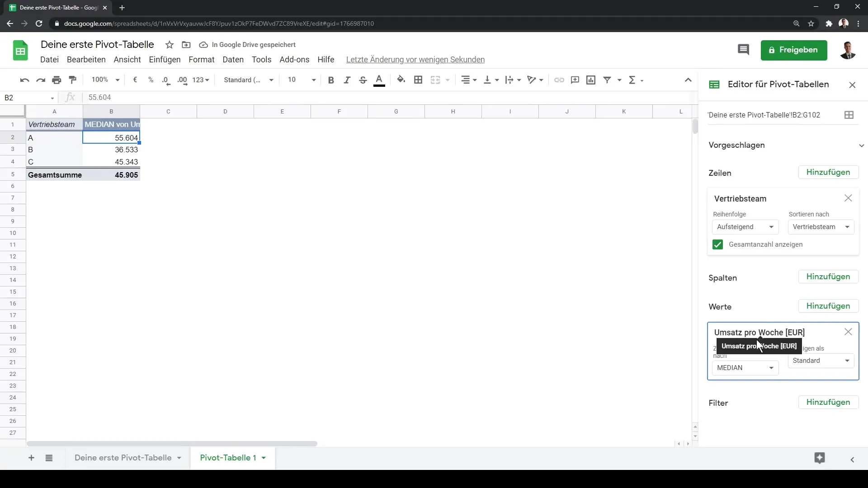This screenshot has width=868, height=488.
Task: Open Sortieren nach Vertriebsteam dropdown
Action: tap(821, 227)
